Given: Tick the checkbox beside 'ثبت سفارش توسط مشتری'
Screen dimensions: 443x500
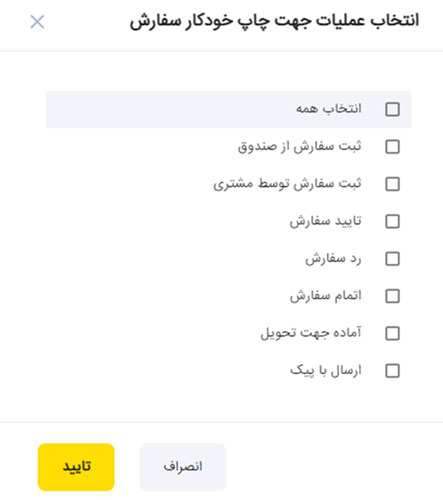Looking at the screenshot, I should 392,184.
